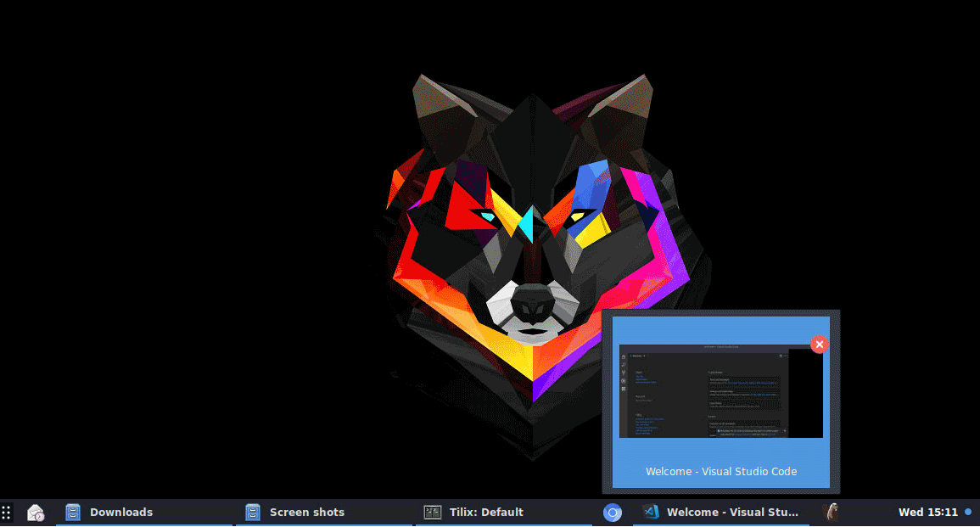The height and width of the screenshot is (527, 980).
Task: Click the Screen shots file cabinet icon
Action: click(253, 513)
